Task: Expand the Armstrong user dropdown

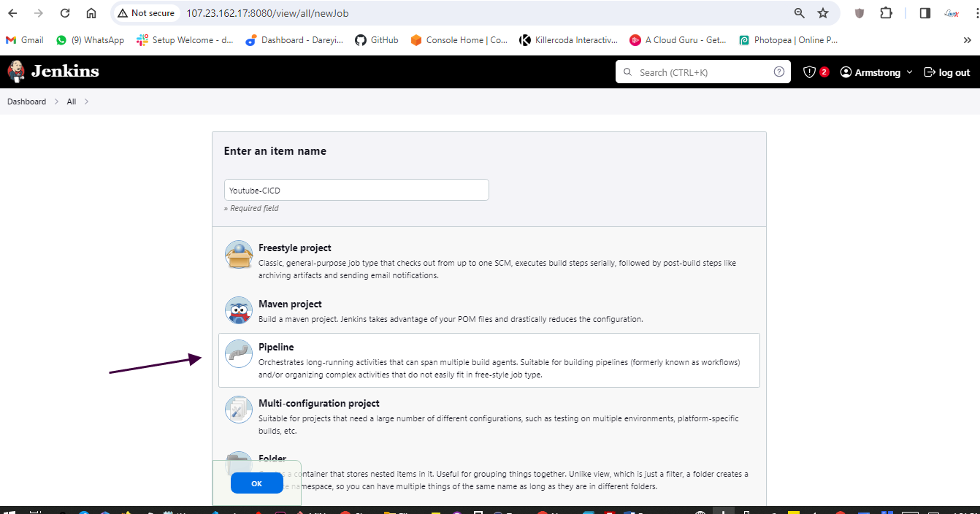Action: pyautogui.click(x=909, y=72)
